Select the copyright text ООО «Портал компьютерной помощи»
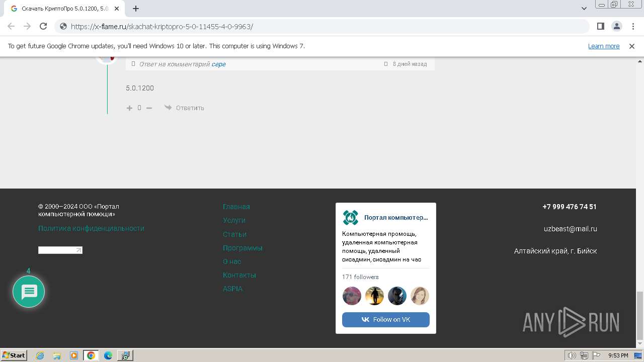This screenshot has width=644, height=362. (x=79, y=210)
